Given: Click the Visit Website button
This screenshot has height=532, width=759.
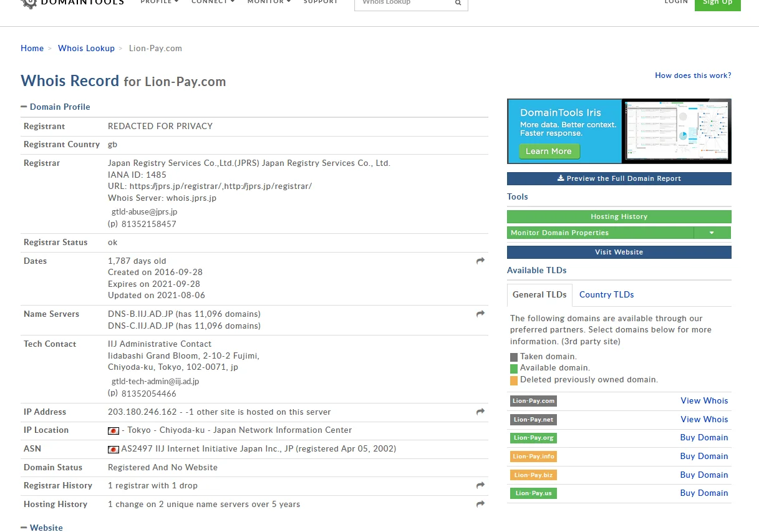Looking at the screenshot, I should [619, 252].
